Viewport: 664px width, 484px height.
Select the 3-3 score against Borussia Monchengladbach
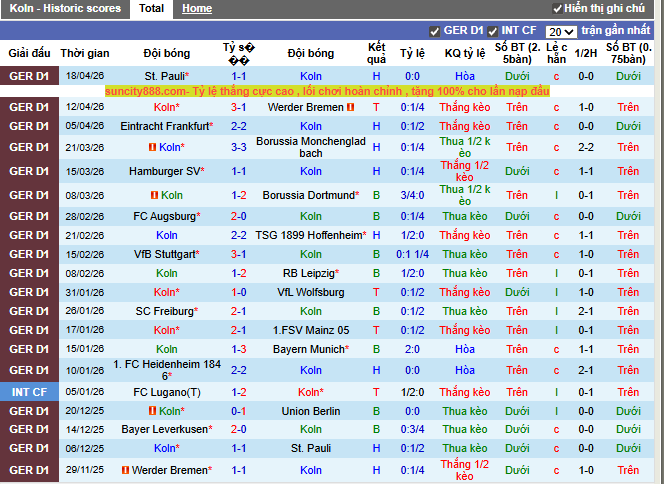(x=239, y=147)
